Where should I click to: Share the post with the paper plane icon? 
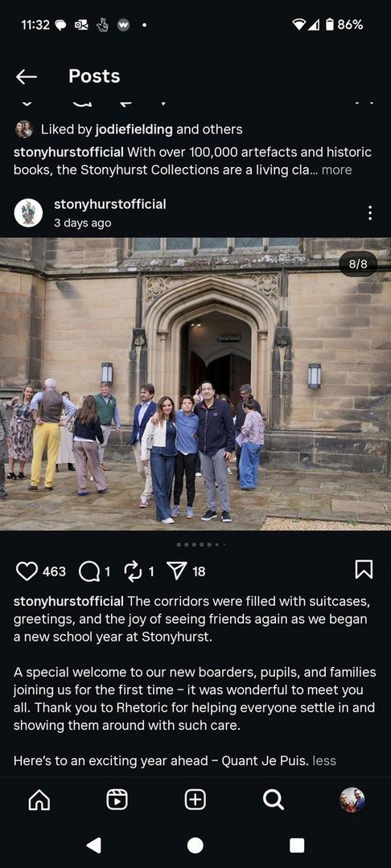177,571
